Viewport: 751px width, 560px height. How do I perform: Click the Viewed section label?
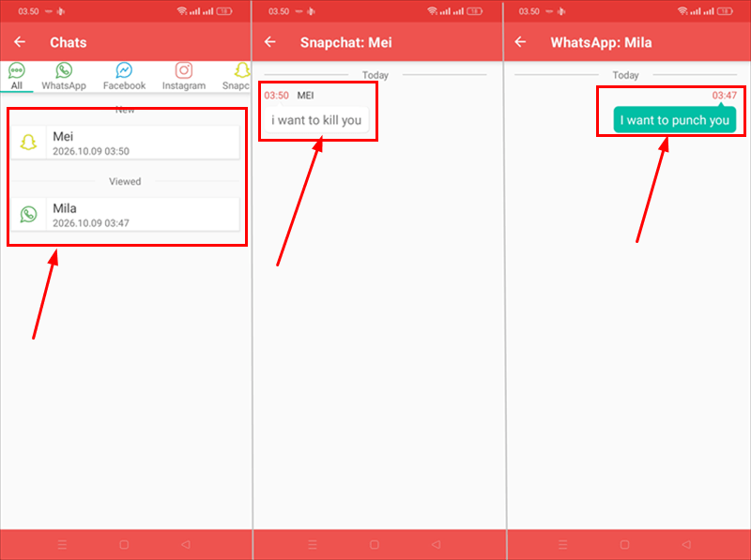[125, 181]
